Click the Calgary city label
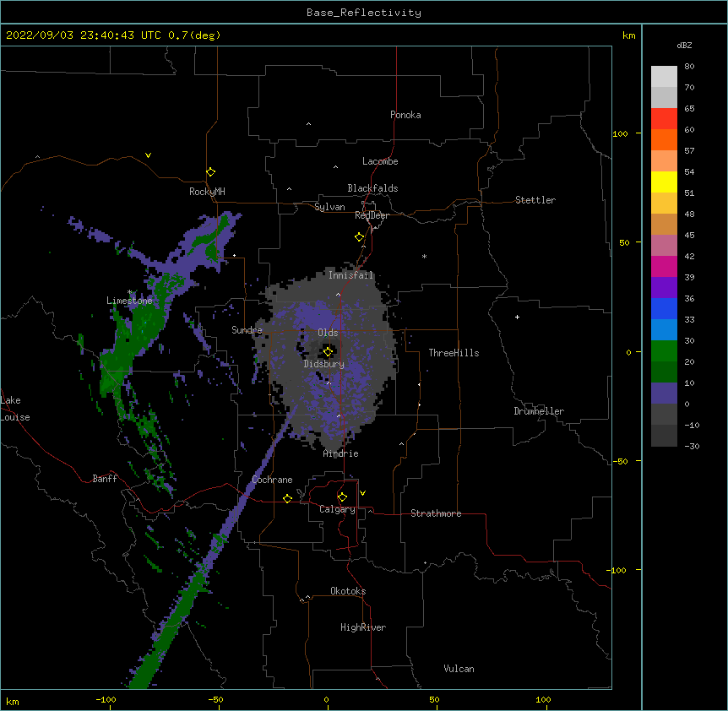This screenshot has height=711, width=728. 337,509
